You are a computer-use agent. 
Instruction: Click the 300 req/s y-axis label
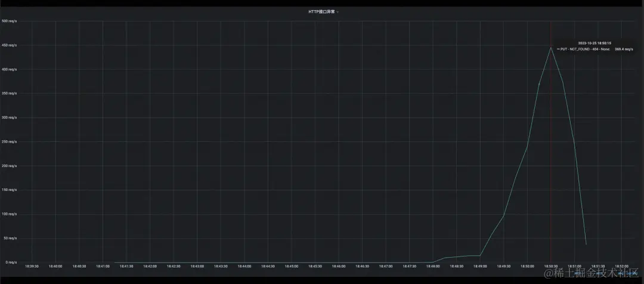(8, 118)
